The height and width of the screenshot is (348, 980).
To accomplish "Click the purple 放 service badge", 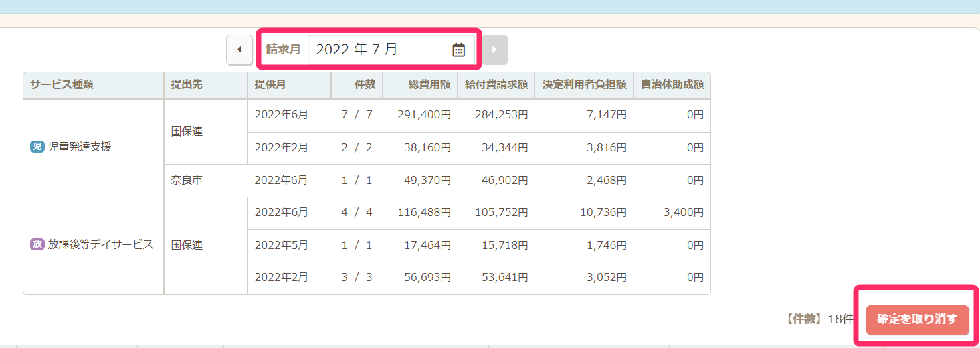I will point(37,245).
